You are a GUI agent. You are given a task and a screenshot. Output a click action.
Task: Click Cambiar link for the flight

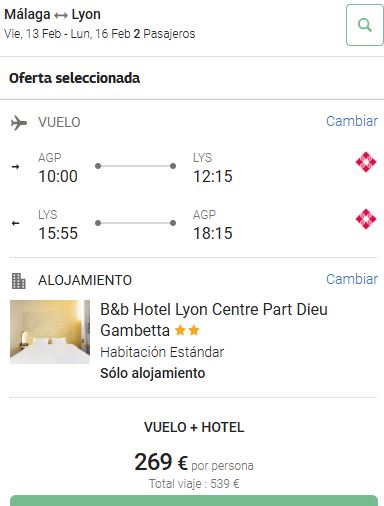(x=352, y=121)
